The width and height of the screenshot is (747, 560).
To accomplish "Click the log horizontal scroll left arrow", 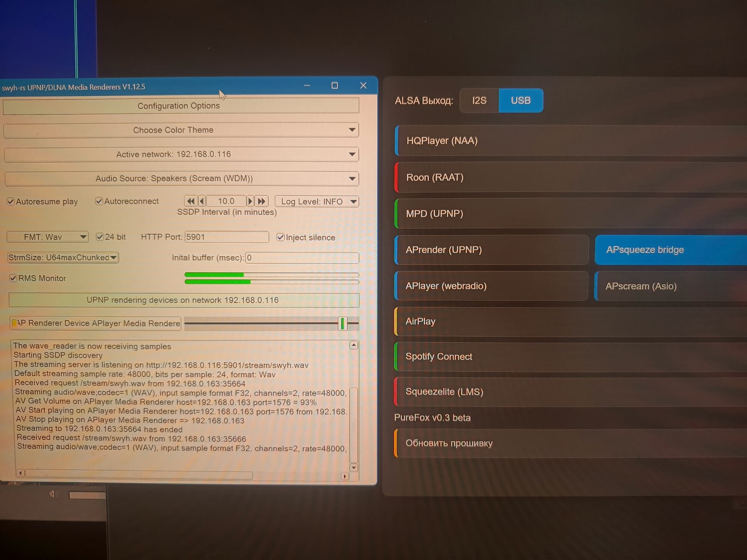I will 21,473.
